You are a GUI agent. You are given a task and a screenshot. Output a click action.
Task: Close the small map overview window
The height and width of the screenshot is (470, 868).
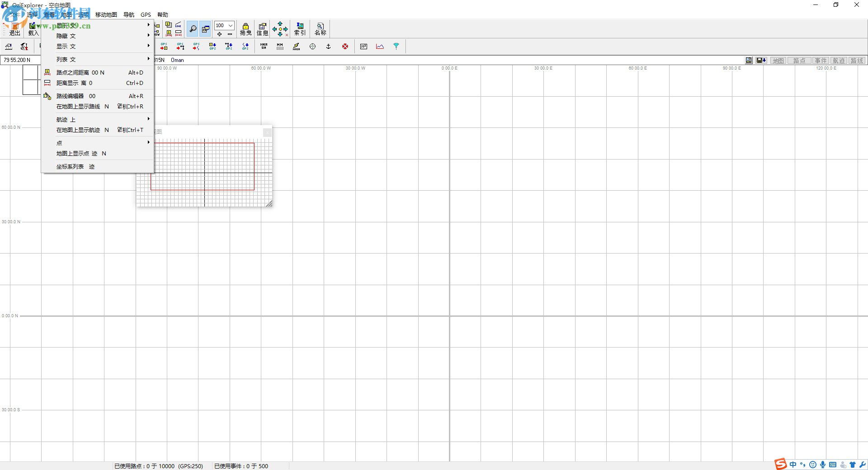267,132
